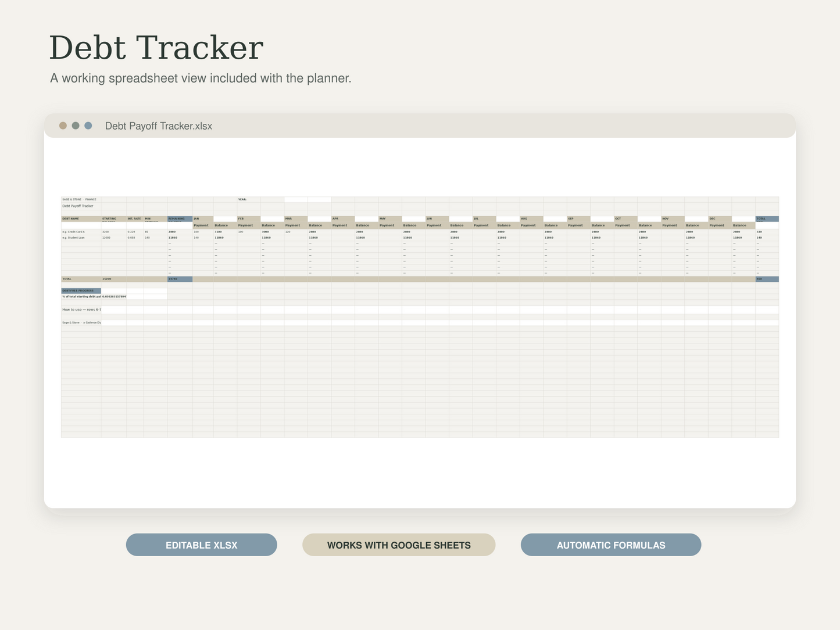Select the STARTING BALANCE column header

[113, 219]
